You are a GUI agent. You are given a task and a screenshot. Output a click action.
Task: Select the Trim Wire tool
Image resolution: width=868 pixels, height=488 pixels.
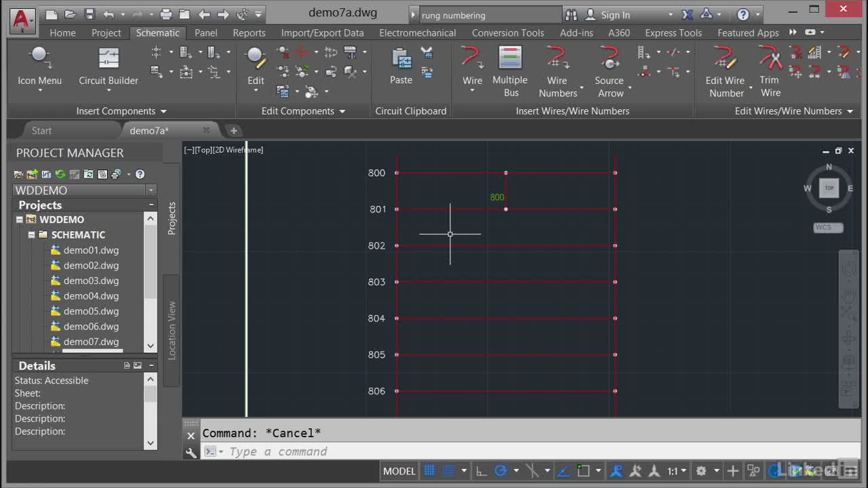click(x=770, y=71)
